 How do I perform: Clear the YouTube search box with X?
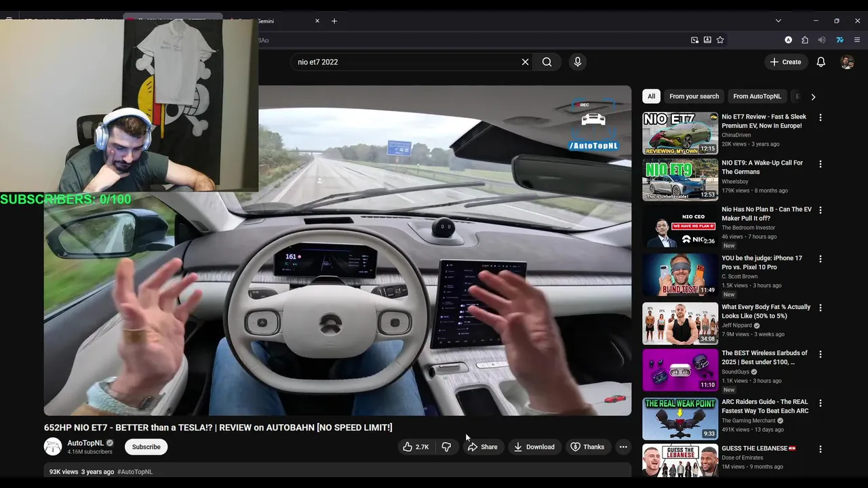(x=525, y=62)
